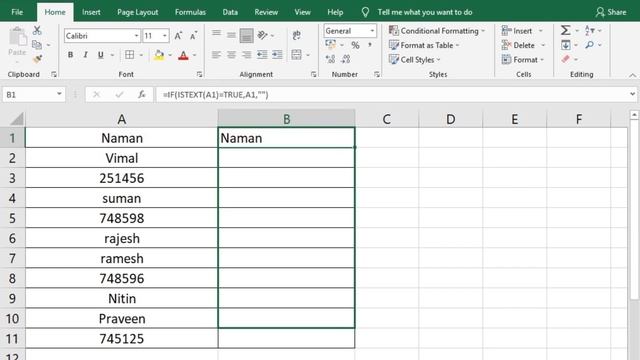Switch to the View tab
Image resolution: width=640 pixels, height=360 pixels.
[302, 12]
